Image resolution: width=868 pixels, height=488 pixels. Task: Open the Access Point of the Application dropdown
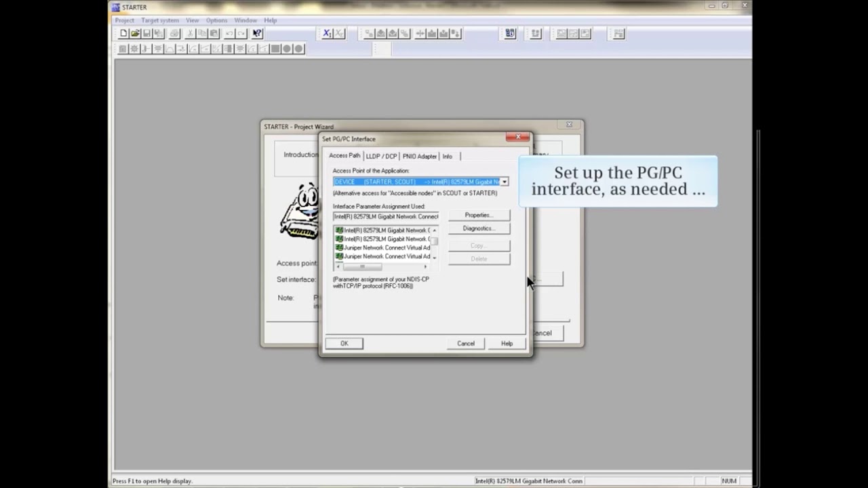pos(504,182)
